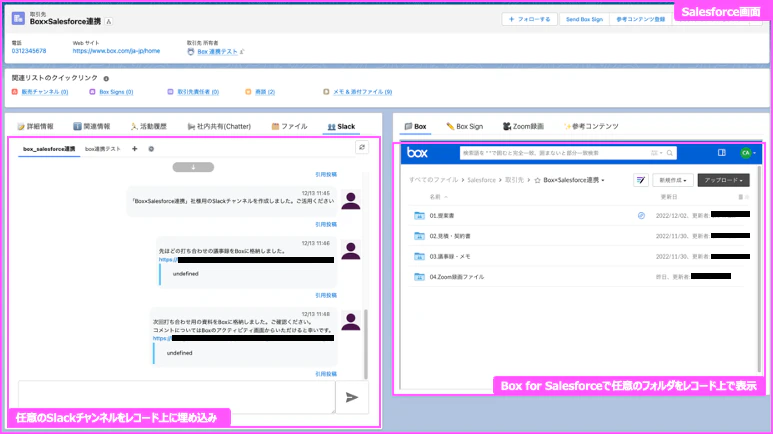Open the account hierarchy icon next to title
The image size is (773, 434).
click(x=108, y=22)
